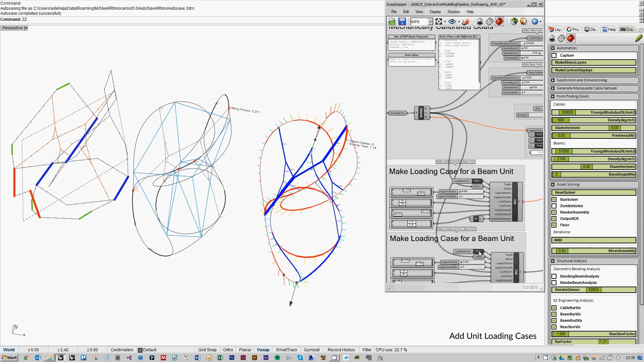Switch to the Layers panel tab
Screen dimensions: 644x362
(x=556, y=29)
